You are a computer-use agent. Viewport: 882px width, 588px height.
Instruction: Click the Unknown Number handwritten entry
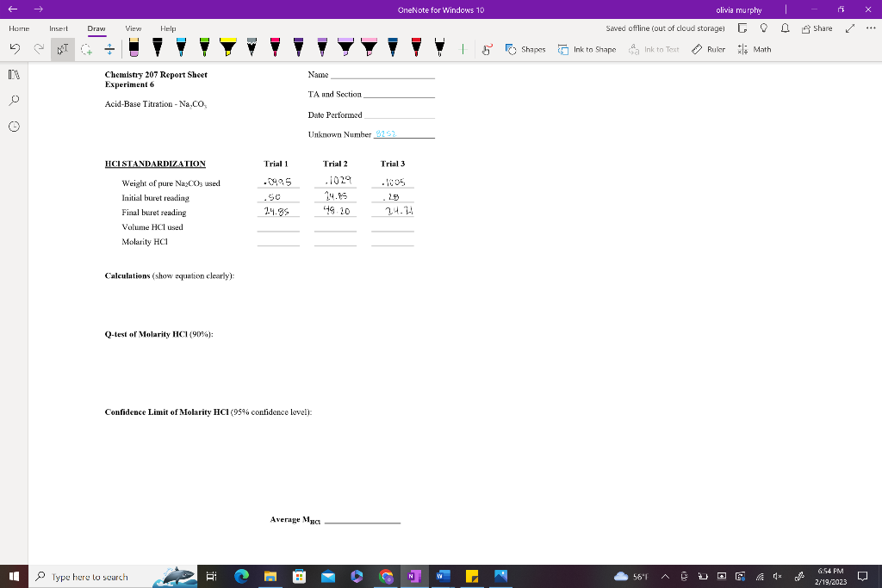tap(386, 133)
